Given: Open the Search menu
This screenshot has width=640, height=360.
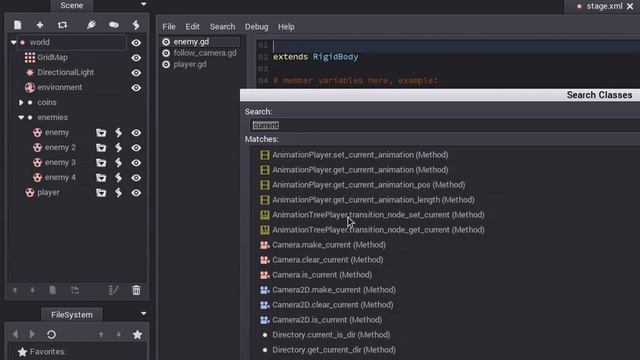Looking at the screenshot, I should pyautogui.click(x=222, y=27).
